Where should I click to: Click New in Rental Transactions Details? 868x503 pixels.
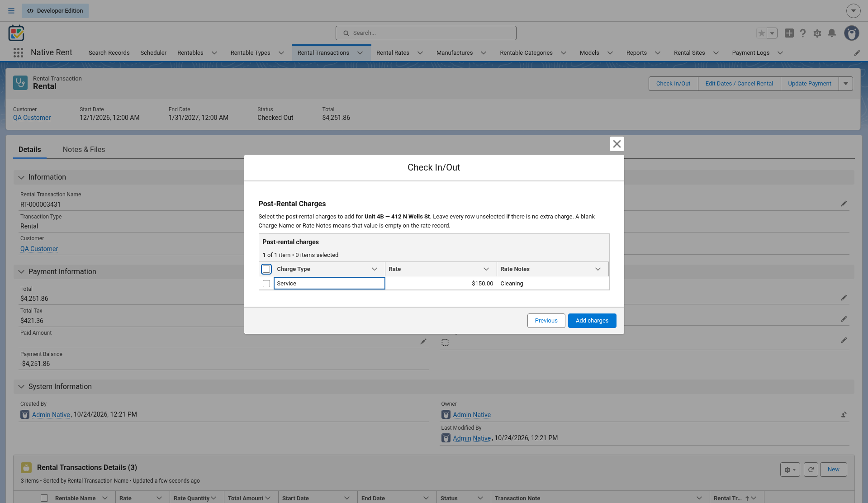pyautogui.click(x=834, y=470)
